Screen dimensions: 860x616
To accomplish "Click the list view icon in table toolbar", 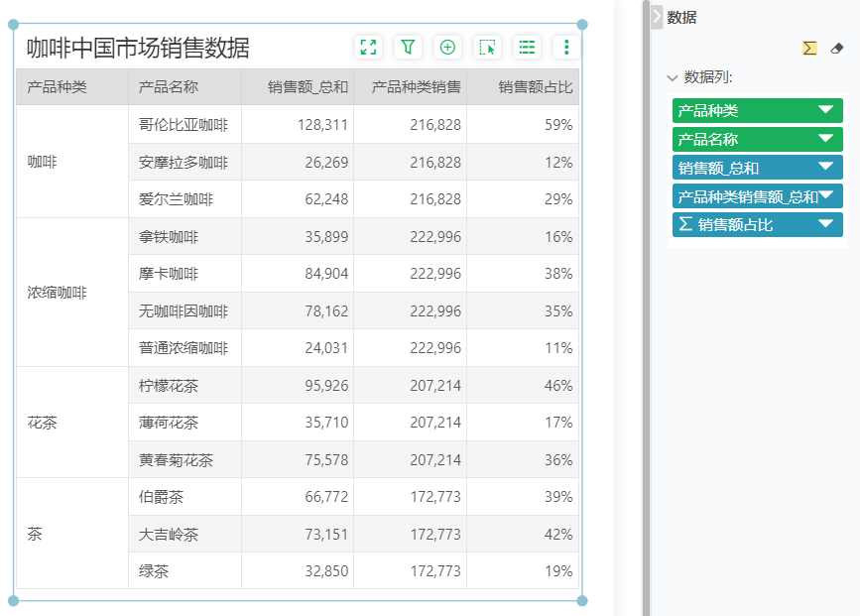I will tap(527, 47).
